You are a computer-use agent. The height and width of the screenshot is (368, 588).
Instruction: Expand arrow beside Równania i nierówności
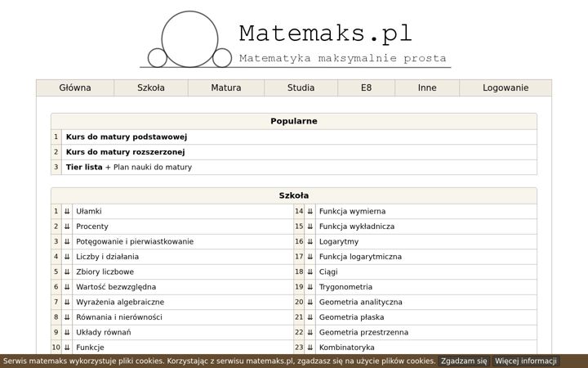tap(67, 317)
